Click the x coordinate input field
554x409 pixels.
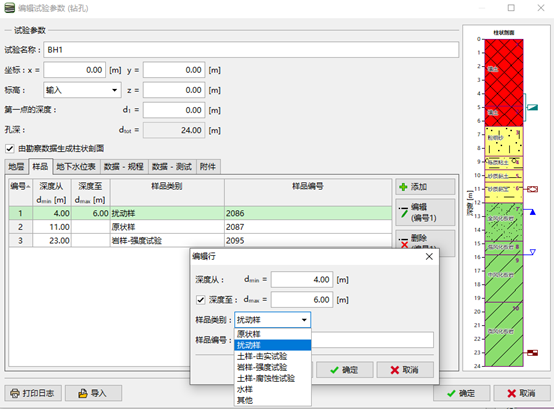pyautogui.click(x=75, y=70)
